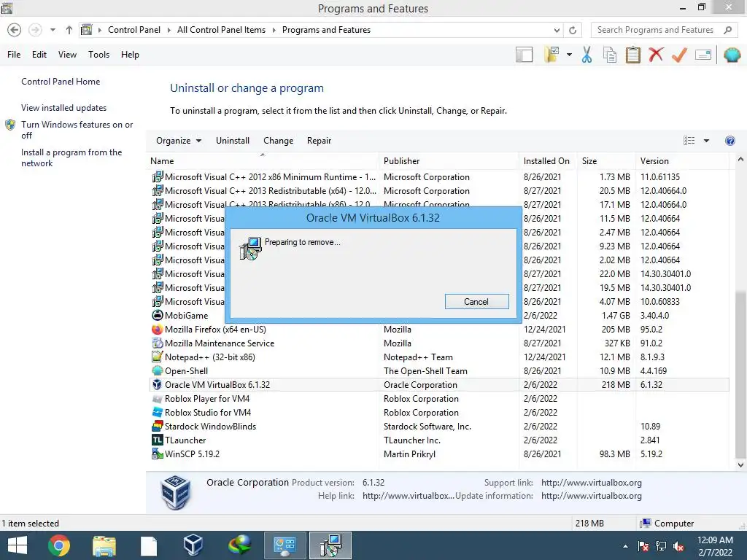Open Install a program from the network

71,157
